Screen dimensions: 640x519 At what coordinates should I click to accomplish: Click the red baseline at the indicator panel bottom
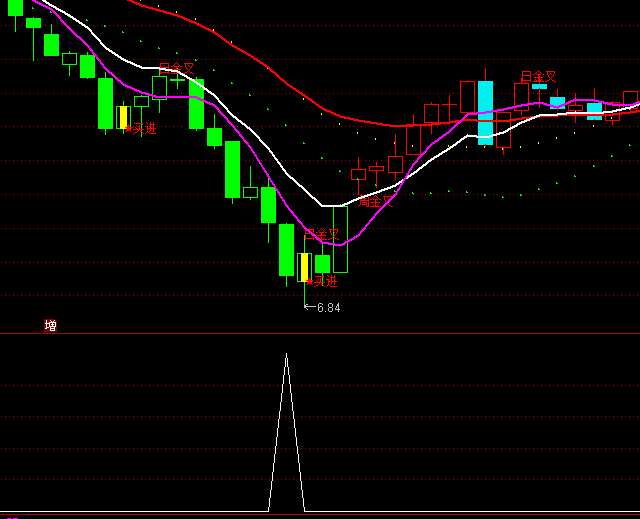pyautogui.click(x=320, y=514)
